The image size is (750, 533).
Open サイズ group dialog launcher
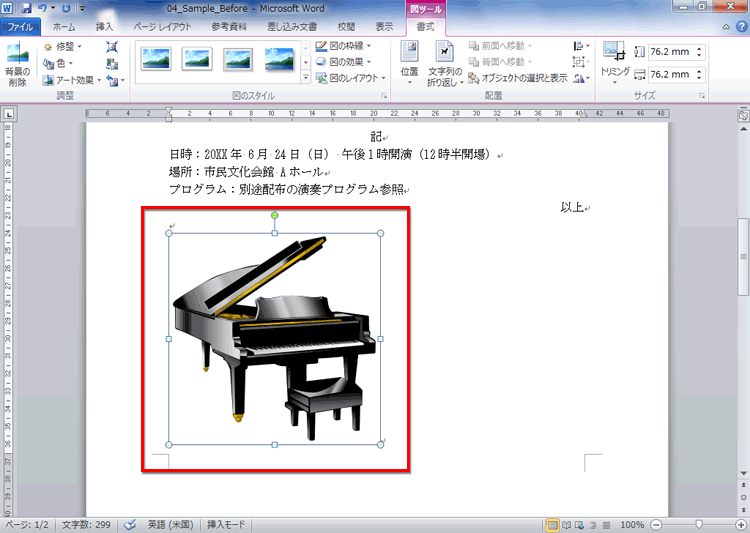pos(702,96)
